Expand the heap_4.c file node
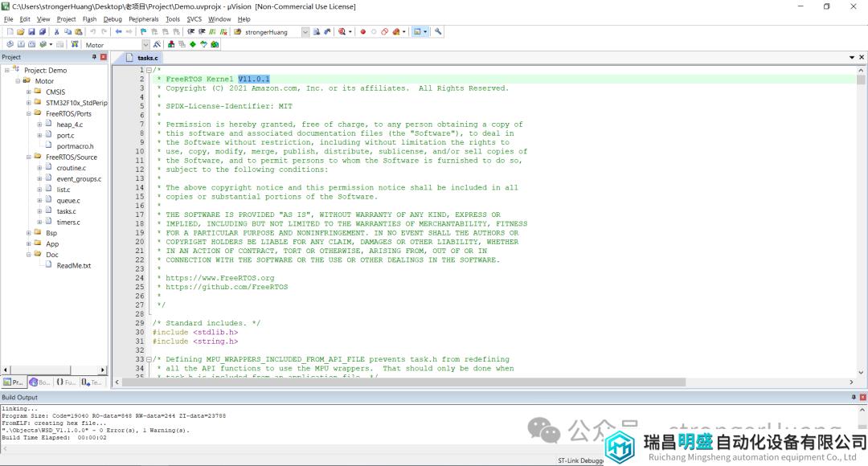Viewport: 868px width, 466px height. [39, 125]
